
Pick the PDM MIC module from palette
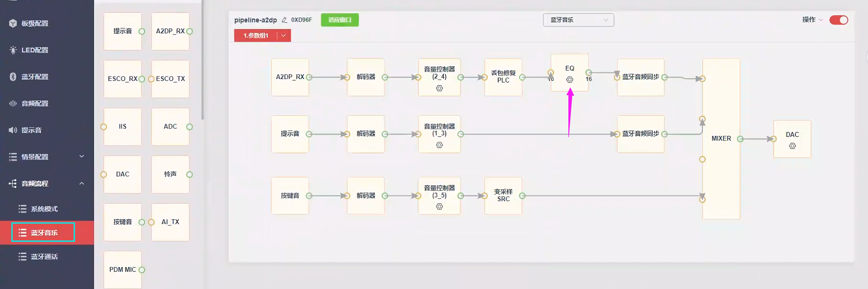[123, 269]
